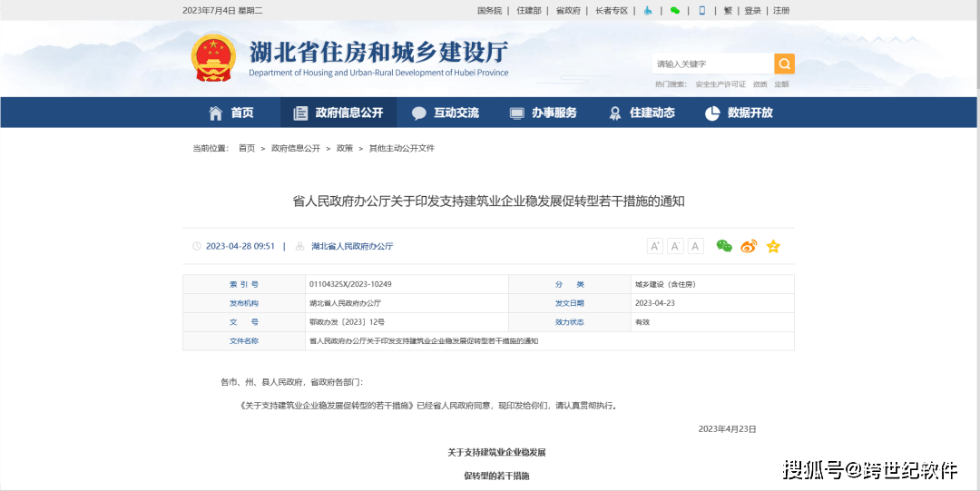Click hot search term 资质

pyautogui.click(x=760, y=84)
